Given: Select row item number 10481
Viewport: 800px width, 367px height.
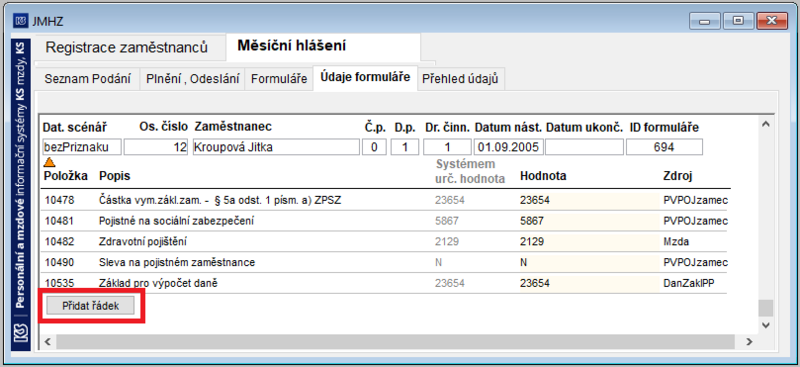Looking at the screenshot, I should click(60, 221).
